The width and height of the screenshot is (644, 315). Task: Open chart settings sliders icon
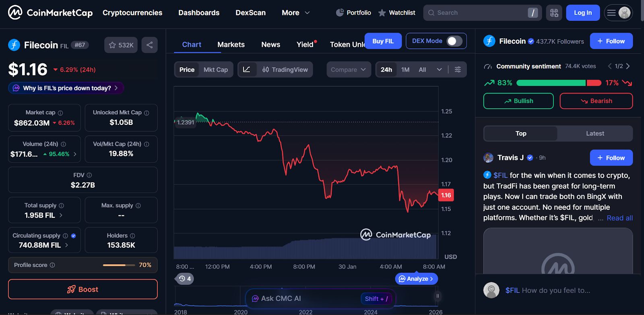[x=458, y=70]
